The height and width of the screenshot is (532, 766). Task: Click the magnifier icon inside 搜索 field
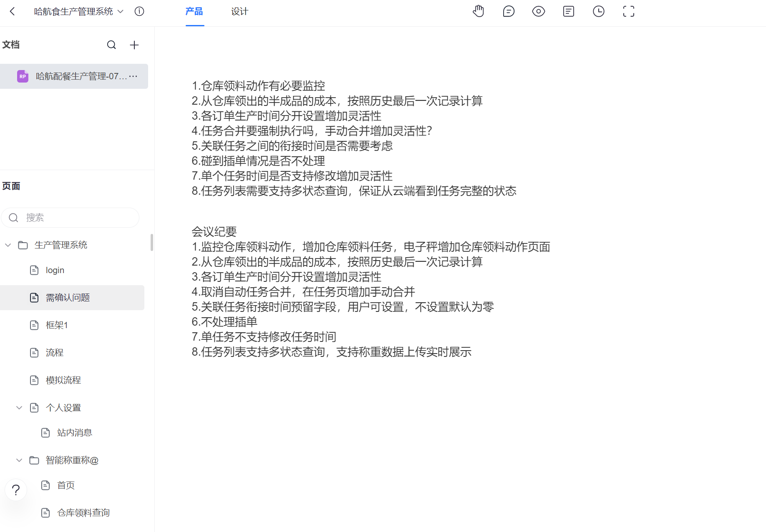point(13,218)
